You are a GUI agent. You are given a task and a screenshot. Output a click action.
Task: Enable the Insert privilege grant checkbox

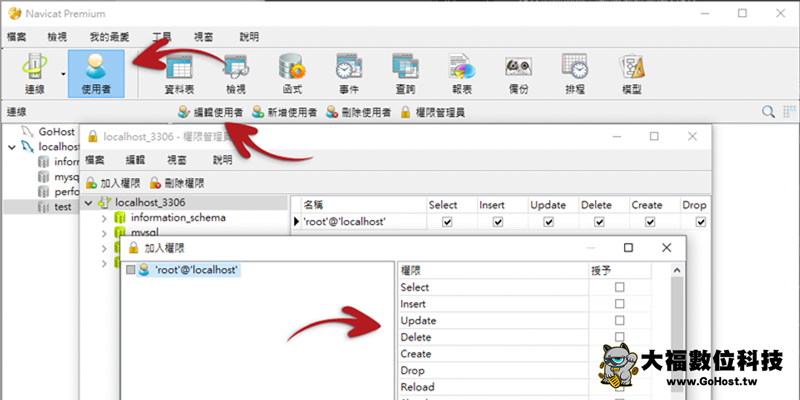[x=619, y=304]
